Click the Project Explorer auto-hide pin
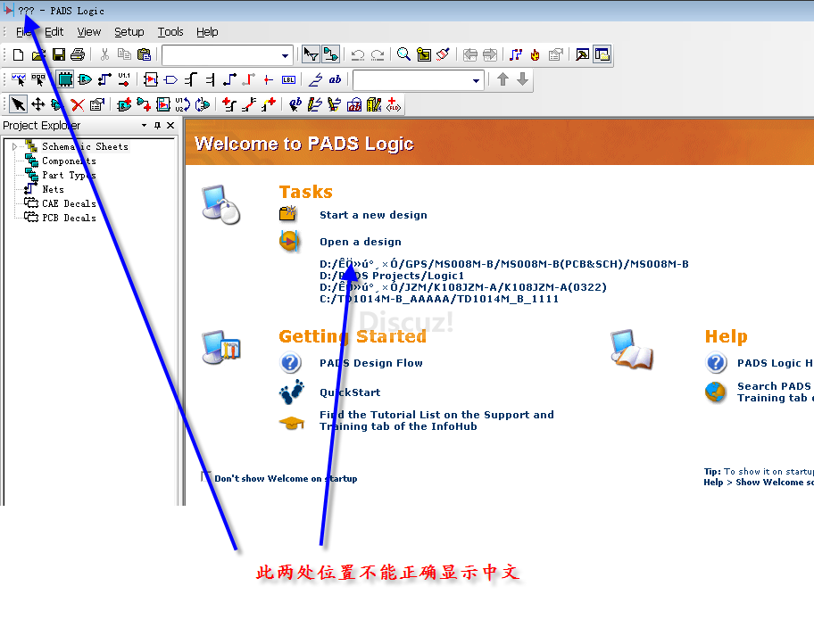 point(157,126)
